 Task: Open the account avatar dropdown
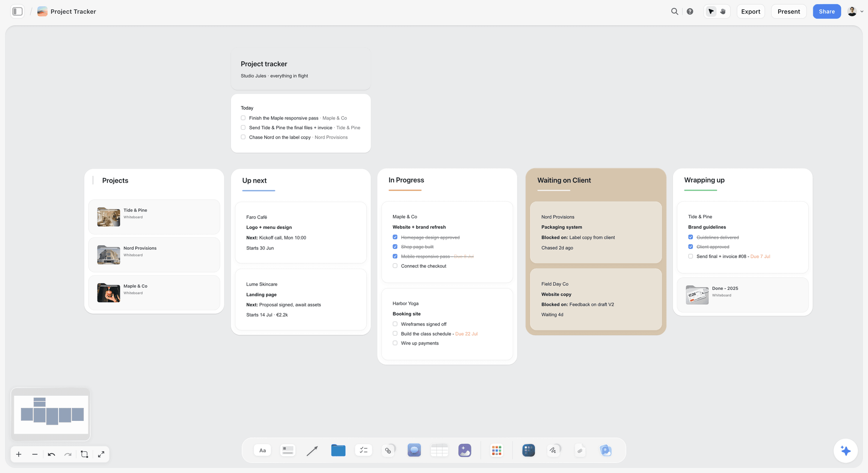pos(855,11)
